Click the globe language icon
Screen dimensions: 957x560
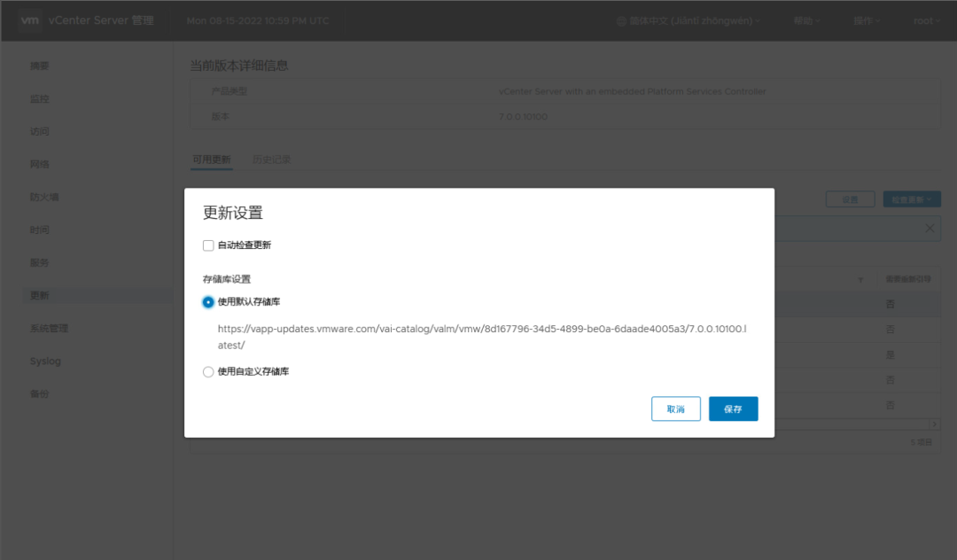point(621,20)
